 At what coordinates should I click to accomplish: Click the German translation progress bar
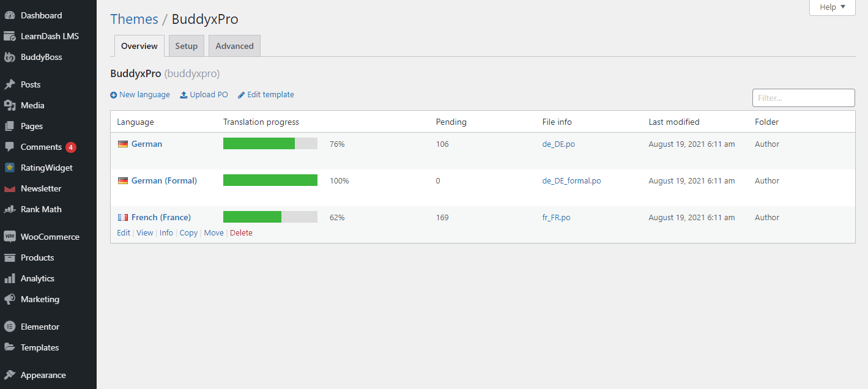point(270,144)
